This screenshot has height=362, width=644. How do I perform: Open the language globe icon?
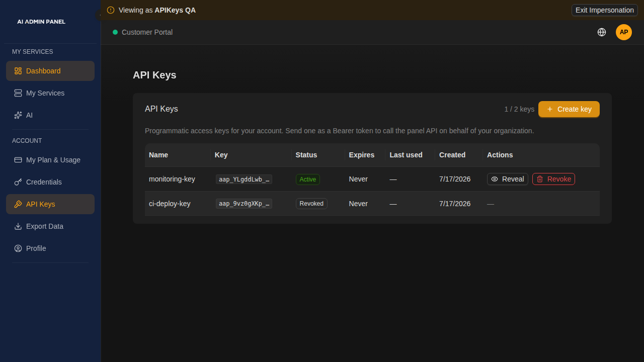[602, 32]
